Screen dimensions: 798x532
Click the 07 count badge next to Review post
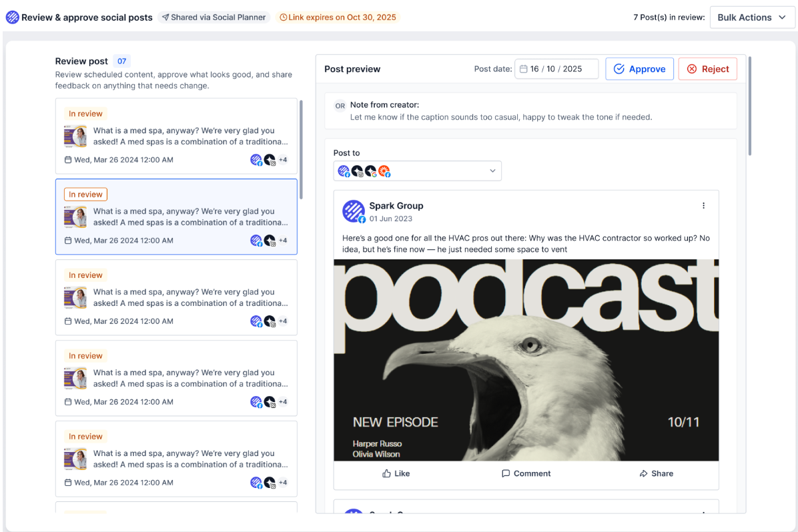(x=121, y=61)
